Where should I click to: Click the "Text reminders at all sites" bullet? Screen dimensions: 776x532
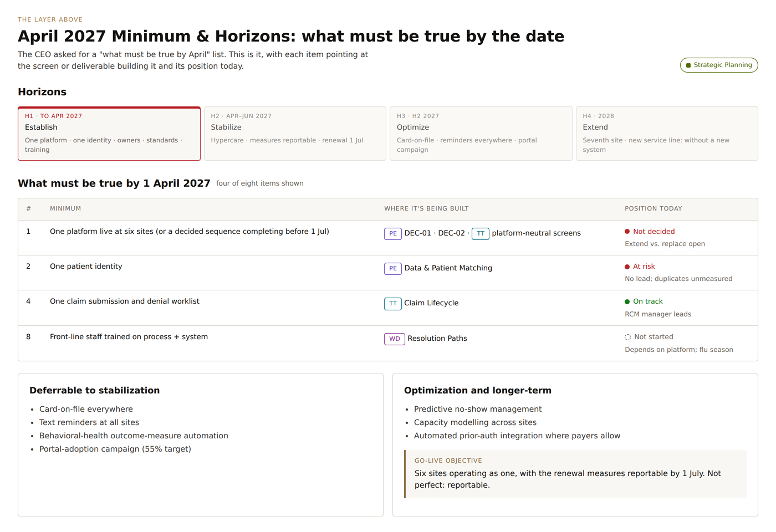(x=89, y=423)
